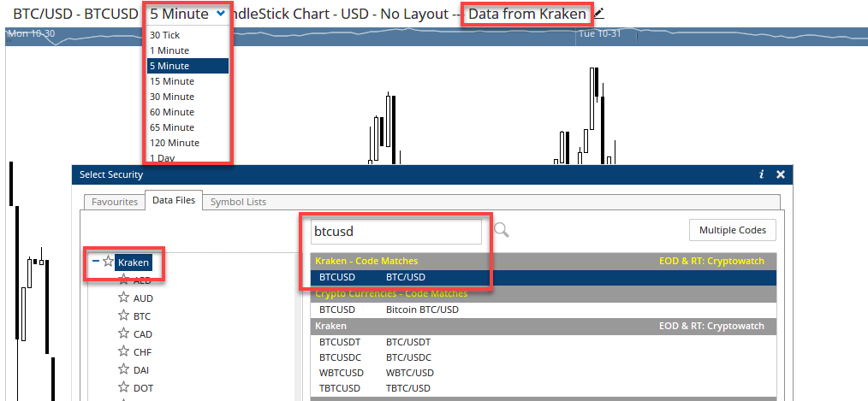This screenshot has height=401, width=868.
Task: Click the Multiple Codes button
Action: click(x=733, y=230)
